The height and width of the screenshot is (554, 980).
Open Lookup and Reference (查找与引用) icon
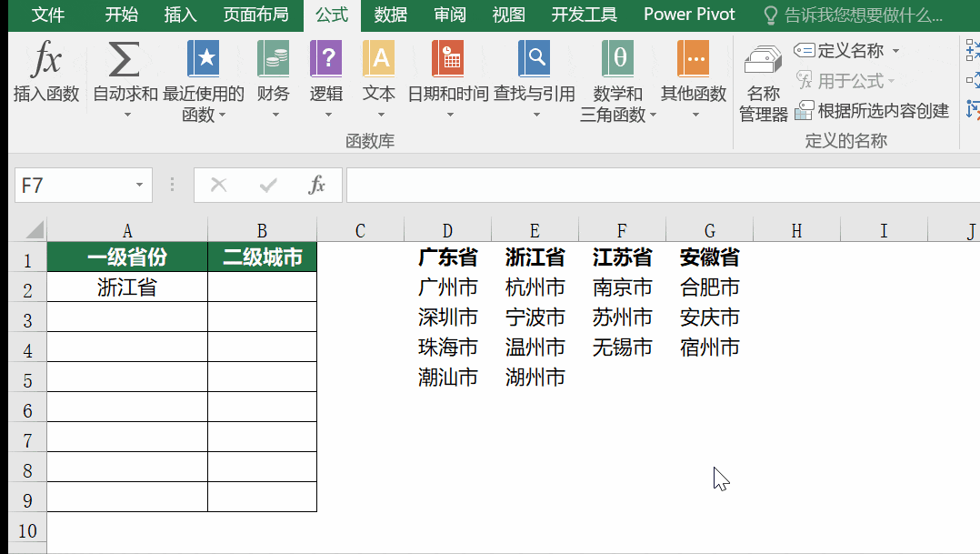click(x=534, y=58)
